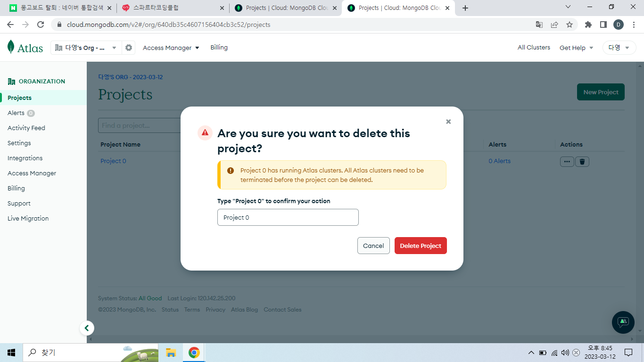Focus the project name confirmation field
The image size is (644, 362).
point(288,217)
